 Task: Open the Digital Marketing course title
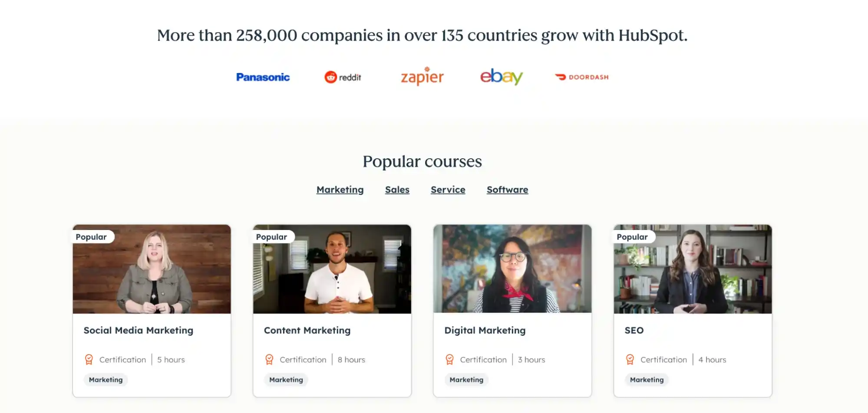point(485,330)
